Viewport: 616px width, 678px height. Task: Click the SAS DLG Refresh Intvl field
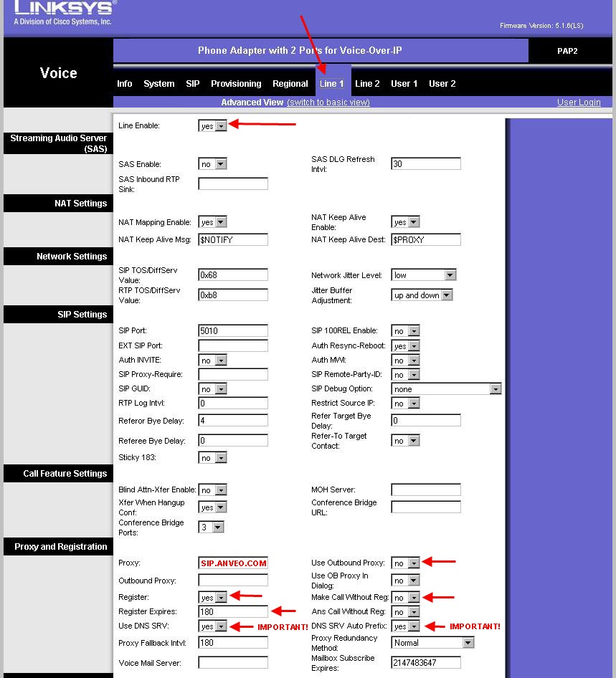426,164
